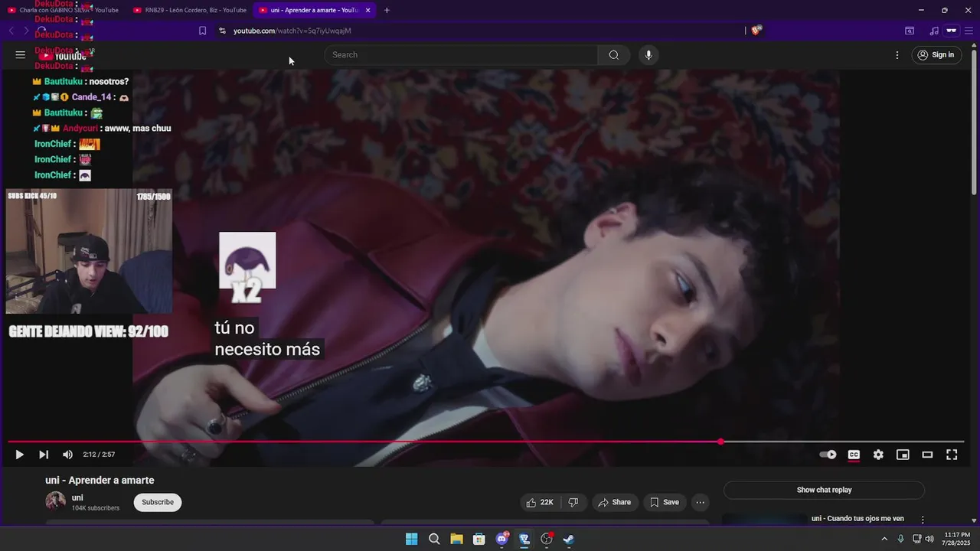This screenshot has height=551, width=980.
Task: Open the browser main menu
Action: 969,31
